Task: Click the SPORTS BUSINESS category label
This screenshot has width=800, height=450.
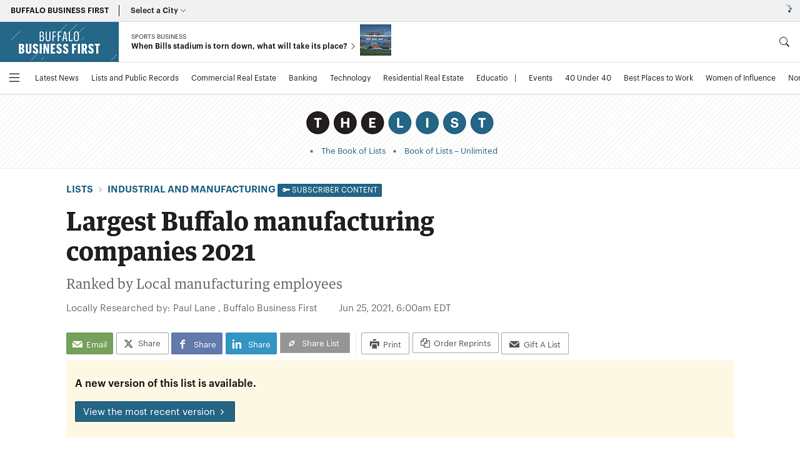Action: (x=159, y=36)
